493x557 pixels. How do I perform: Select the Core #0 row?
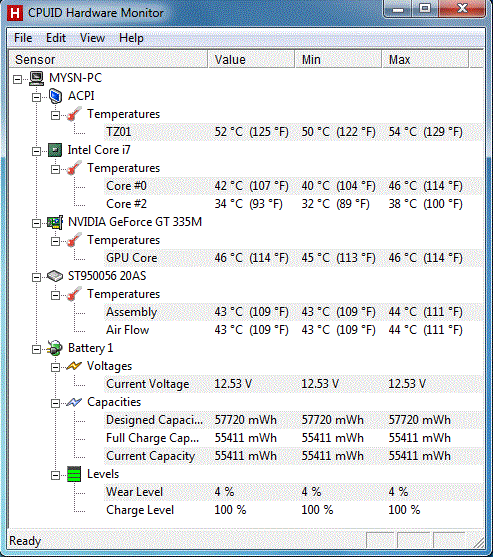click(x=293, y=186)
